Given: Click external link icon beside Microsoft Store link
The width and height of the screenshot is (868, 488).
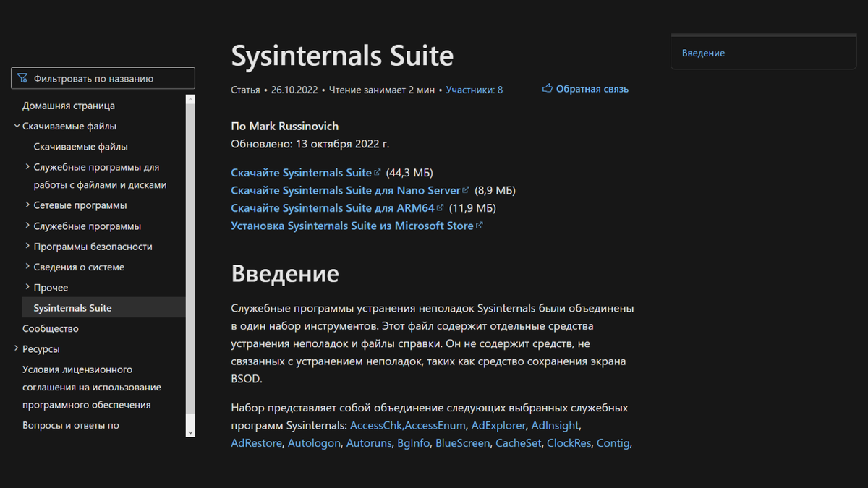Looking at the screenshot, I should coord(478,226).
